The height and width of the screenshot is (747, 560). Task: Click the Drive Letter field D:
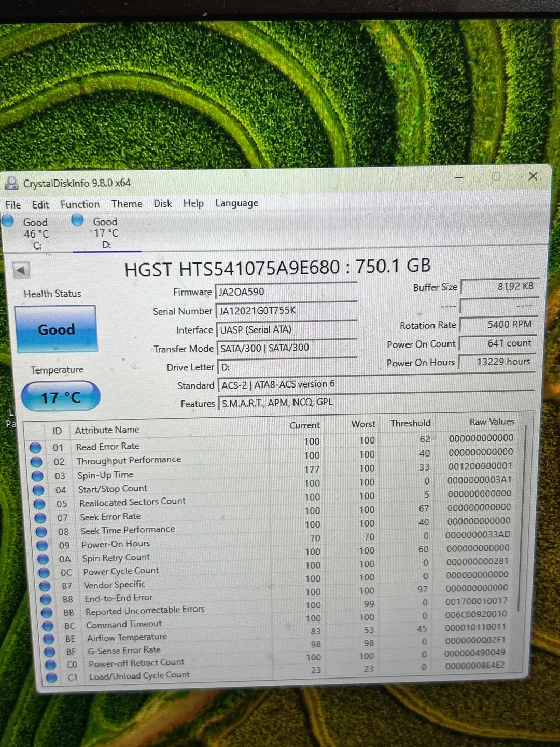[x=287, y=367]
